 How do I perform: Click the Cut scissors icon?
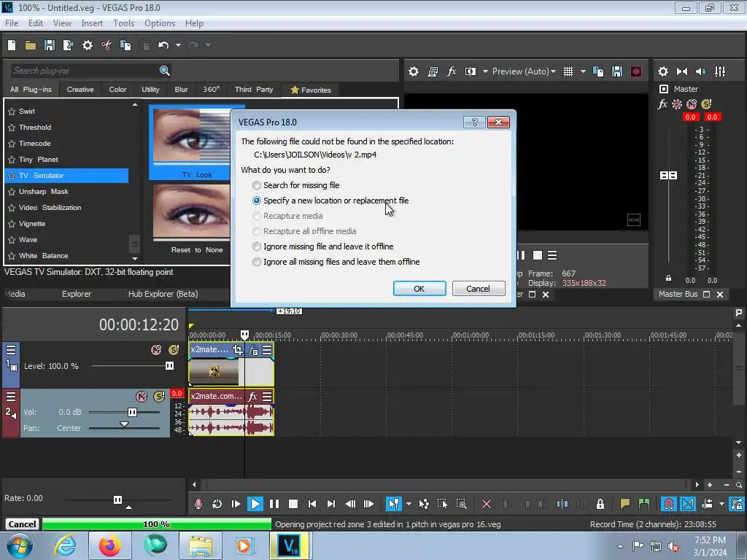107,45
